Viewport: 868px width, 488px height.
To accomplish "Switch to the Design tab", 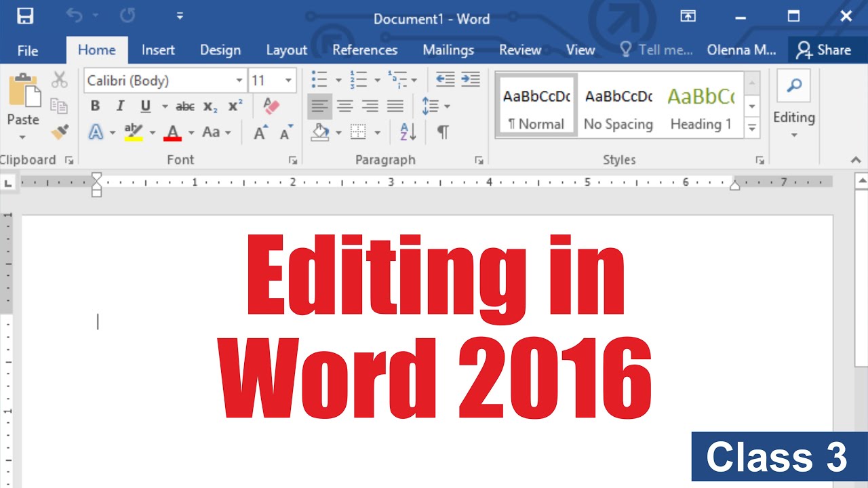I will pos(220,50).
